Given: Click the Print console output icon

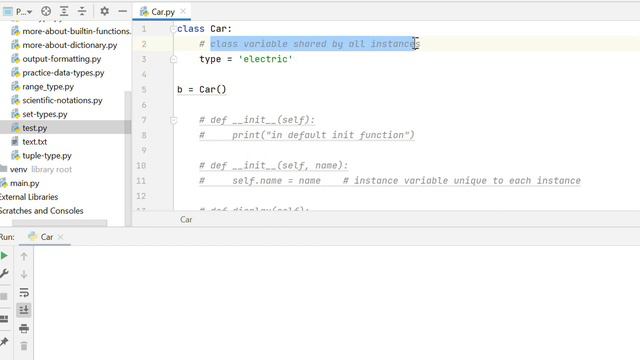Looking at the screenshot, I should tap(24, 328).
